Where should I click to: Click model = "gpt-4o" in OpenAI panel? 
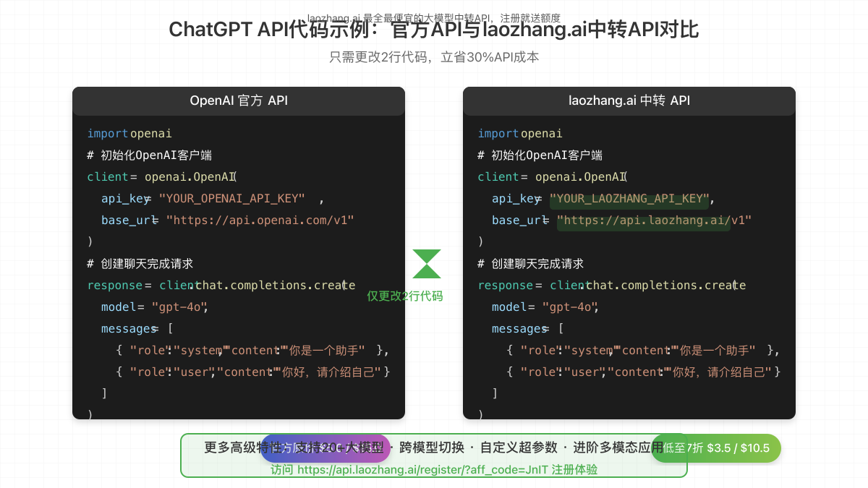click(155, 307)
